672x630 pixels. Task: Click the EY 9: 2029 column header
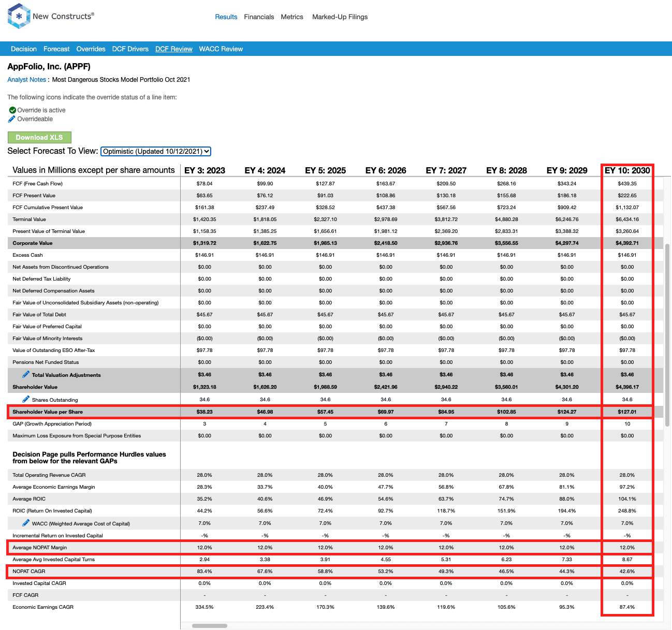coord(567,170)
